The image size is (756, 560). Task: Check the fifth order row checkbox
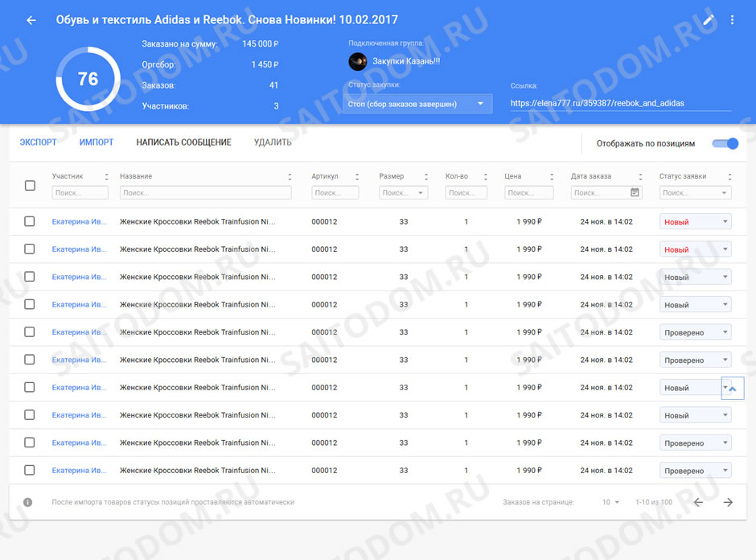click(x=30, y=331)
